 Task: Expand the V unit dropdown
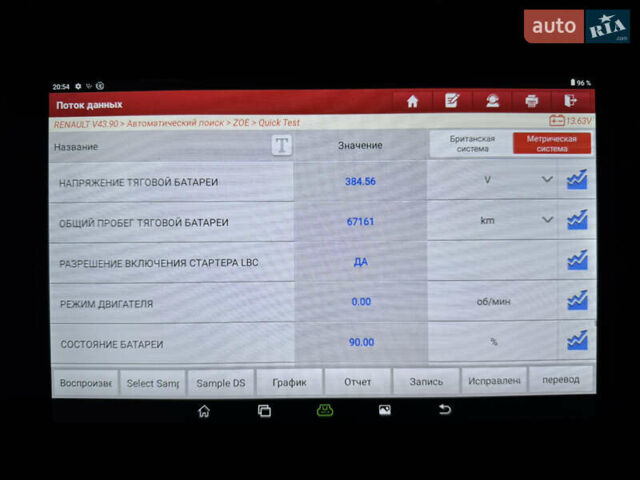[547, 180]
